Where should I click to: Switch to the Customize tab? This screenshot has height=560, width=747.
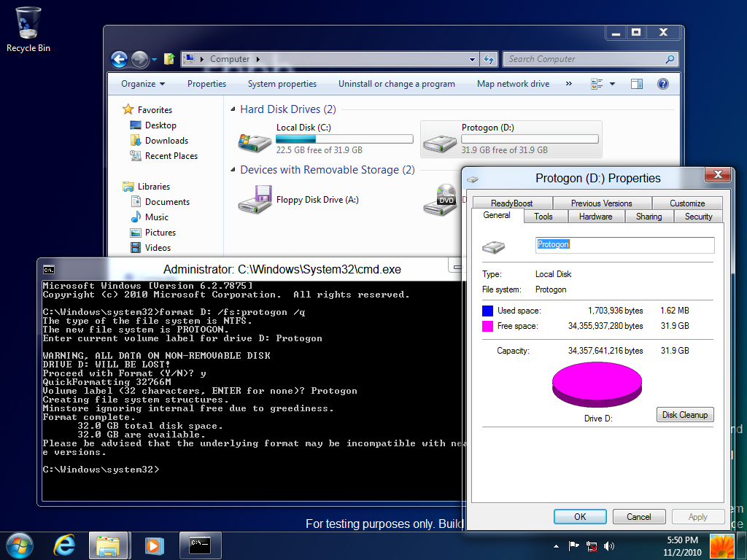click(x=687, y=203)
